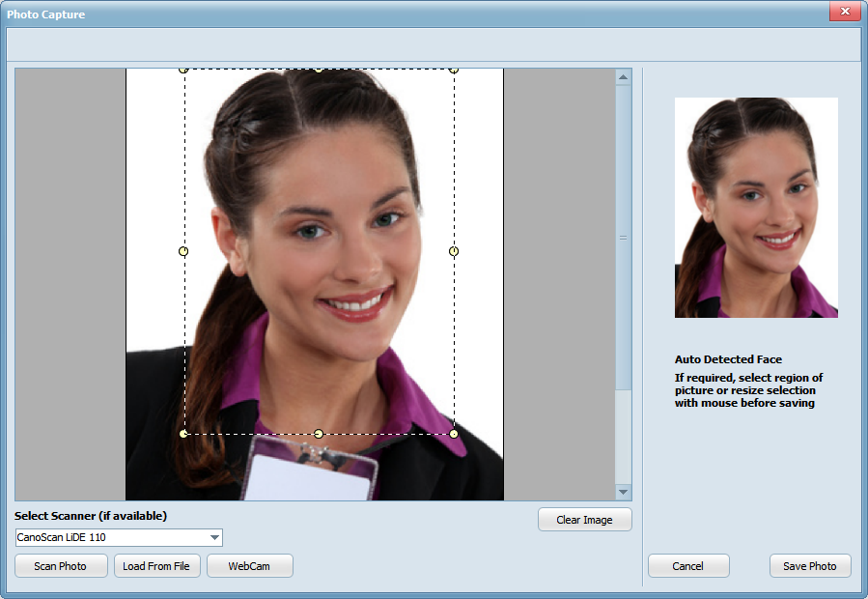Click the auto detected face preview thumbnail
Image resolution: width=868 pixels, height=599 pixels.
pos(756,208)
